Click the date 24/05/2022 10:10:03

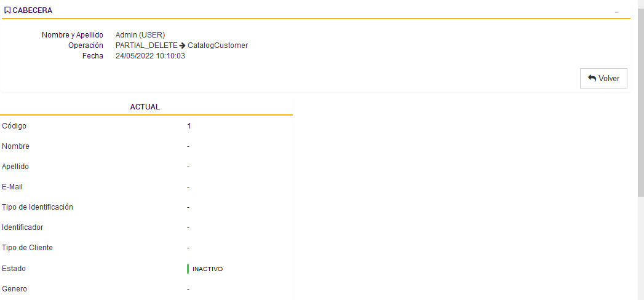(x=150, y=56)
